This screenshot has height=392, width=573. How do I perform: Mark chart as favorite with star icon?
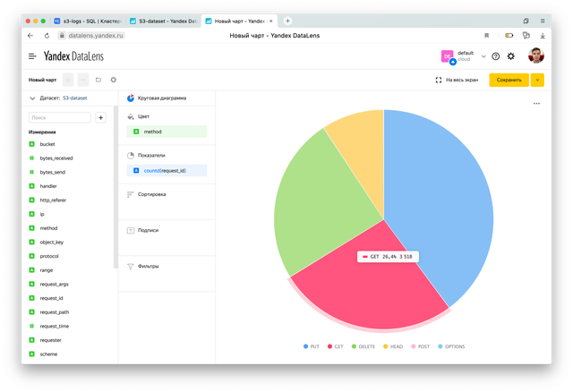pos(68,80)
